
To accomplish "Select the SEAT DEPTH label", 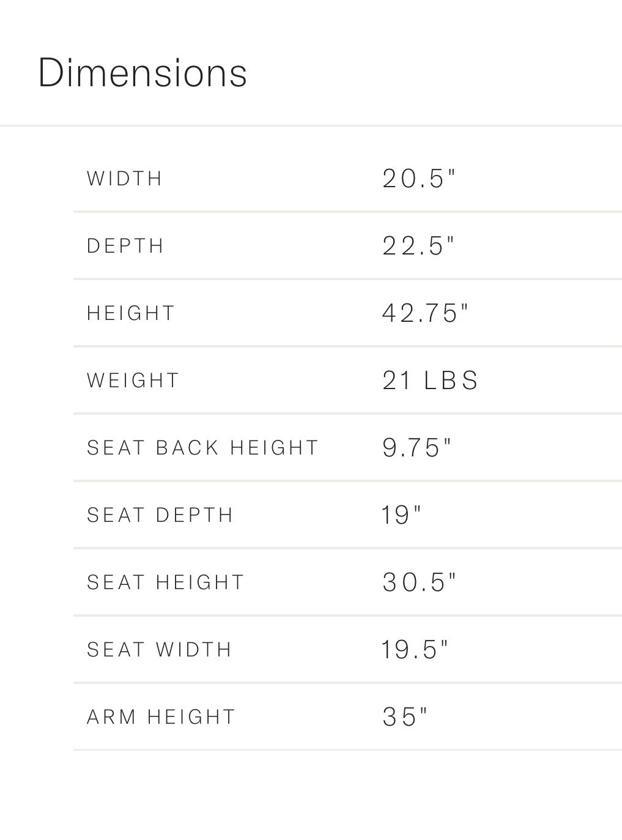I will [x=160, y=515].
